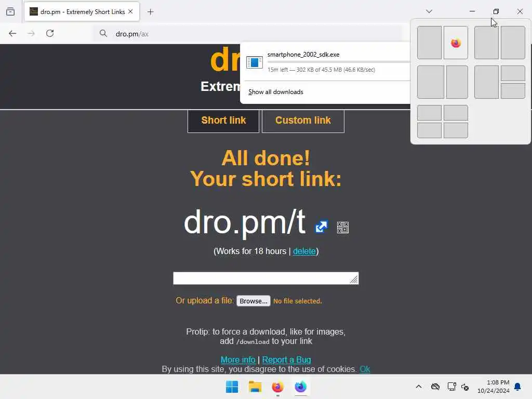Viewport: 532px width, 399px height.
Task: Open the notification bell in the taskbar
Action: tap(518, 387)
